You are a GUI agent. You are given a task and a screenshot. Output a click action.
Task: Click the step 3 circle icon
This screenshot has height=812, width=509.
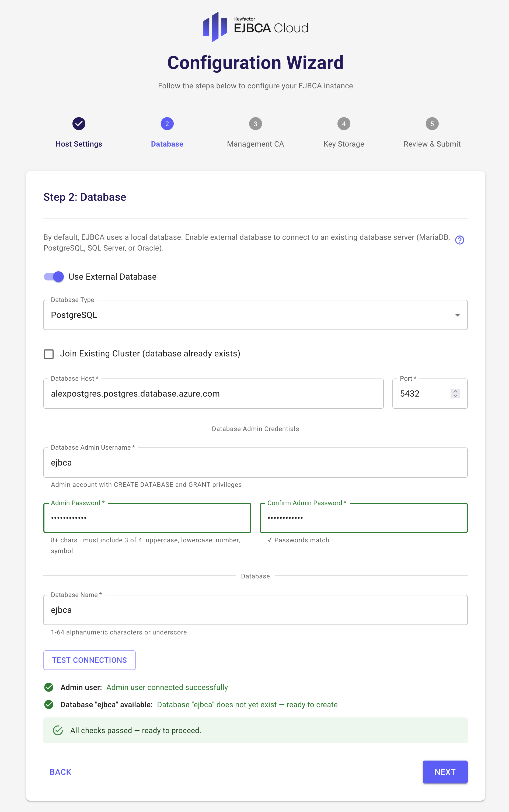[256, 124]
